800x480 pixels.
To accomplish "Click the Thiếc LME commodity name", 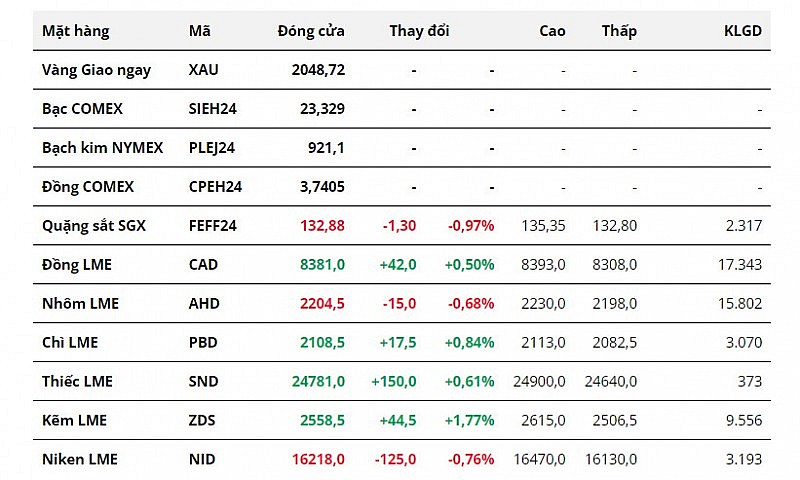I will (77, 381).
